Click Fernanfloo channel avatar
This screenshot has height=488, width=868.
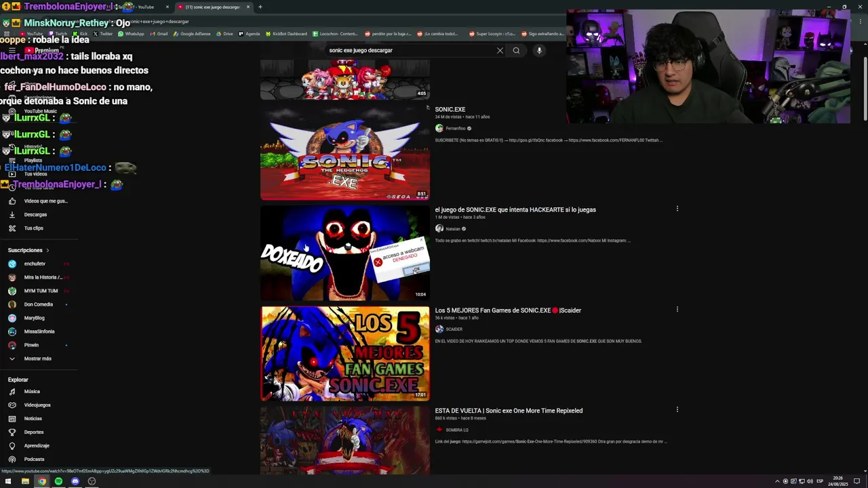pos(439,128)
